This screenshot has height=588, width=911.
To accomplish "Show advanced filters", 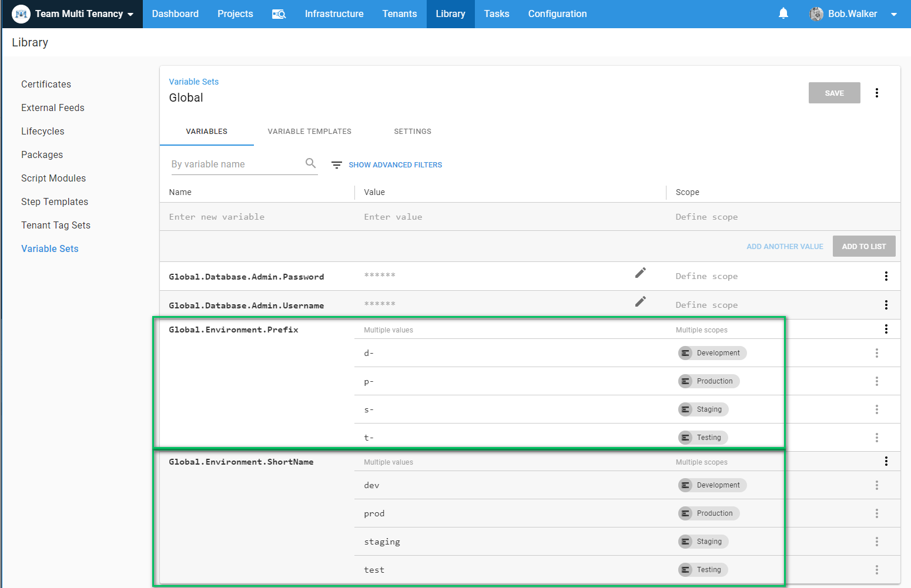I will pyautogui.click(x=395, y=165).
